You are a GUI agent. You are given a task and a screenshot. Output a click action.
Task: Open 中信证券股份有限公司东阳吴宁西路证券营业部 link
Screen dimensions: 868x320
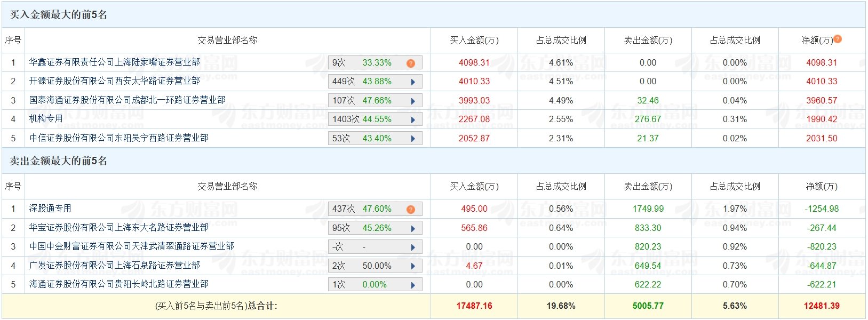coord(119,138)
